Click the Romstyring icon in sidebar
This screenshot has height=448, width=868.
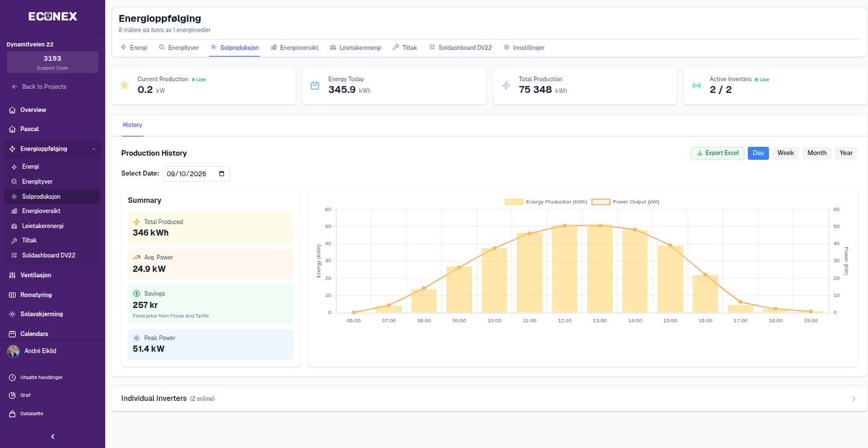coord(12,295)
